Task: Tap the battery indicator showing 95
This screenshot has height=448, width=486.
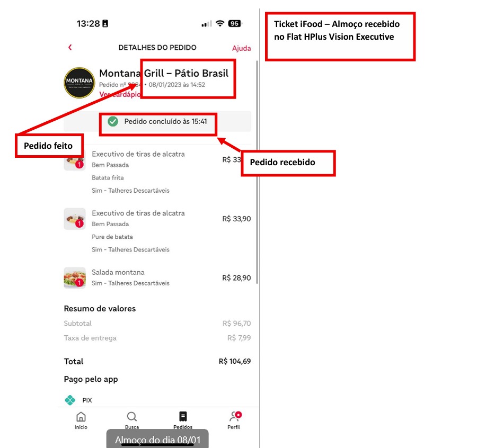Action: click(x=235, y=23)
